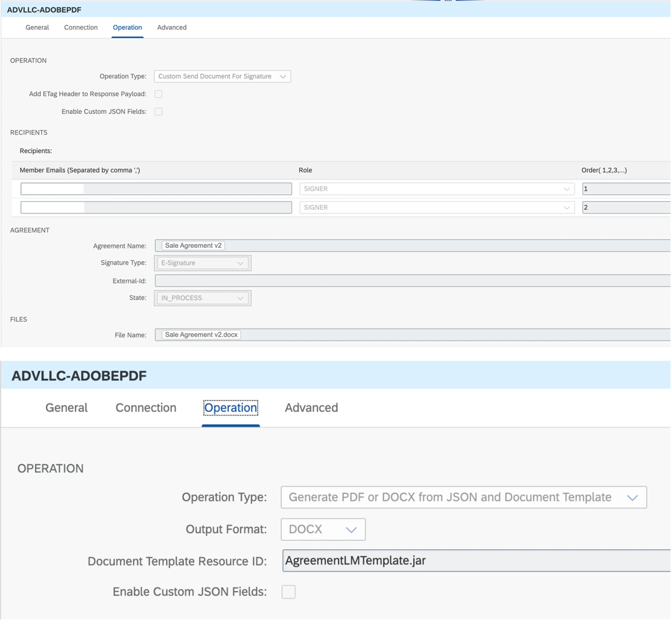Open the IN_PROCESS state dropdown
Viewport: 672px width, 633px height.
pos(202,298)
